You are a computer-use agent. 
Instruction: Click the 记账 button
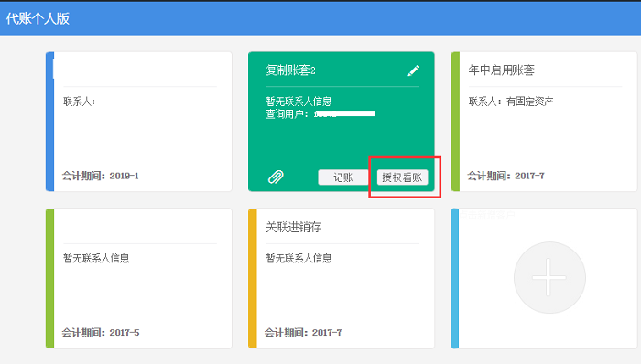[x=343, y=177]
